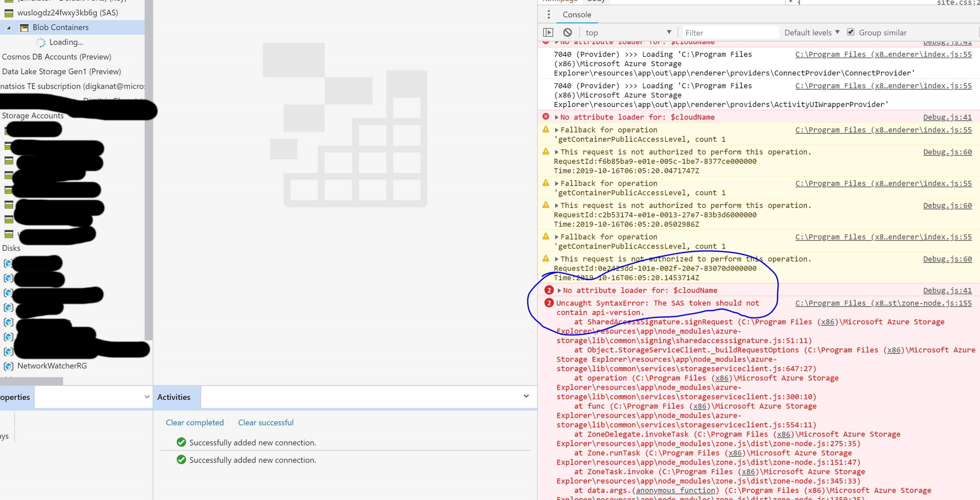The width and height of the screenshot is (980, 500).
Task: Expand the Uncaught SyntaxError count badge
Action: [x=549, y=303]
